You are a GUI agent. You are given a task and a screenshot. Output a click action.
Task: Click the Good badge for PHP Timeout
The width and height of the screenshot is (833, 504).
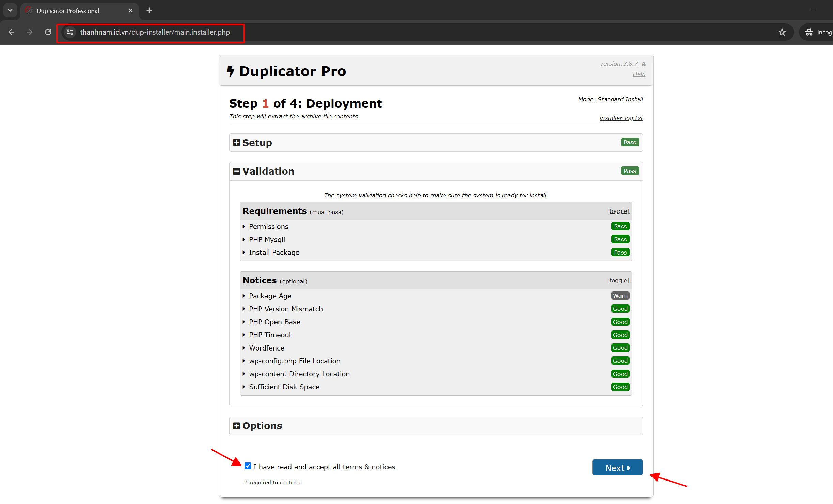(x=620, y=335)
